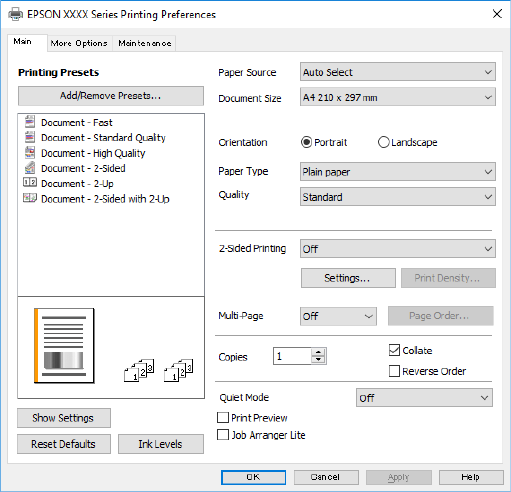The height and width of the screenshot is (492, 511).
Task: Choose Landscape orientation
Action: pyautogui.click(x=383, y=142)
